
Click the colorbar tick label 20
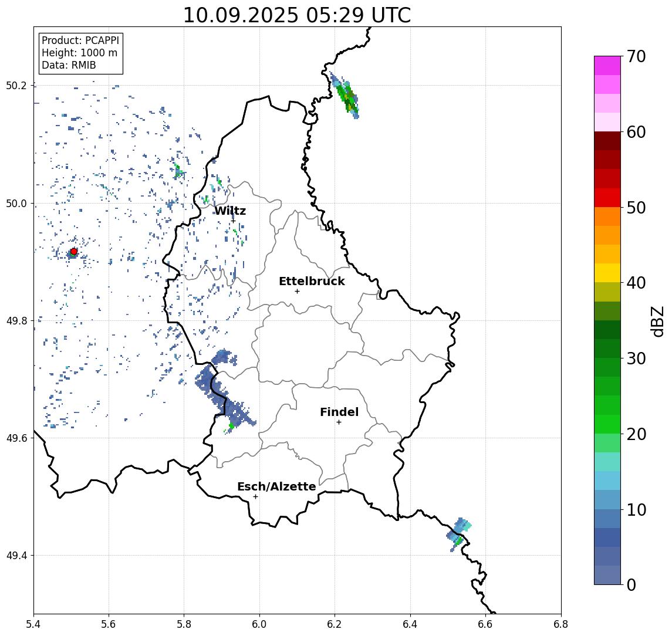tap(636, 434)
